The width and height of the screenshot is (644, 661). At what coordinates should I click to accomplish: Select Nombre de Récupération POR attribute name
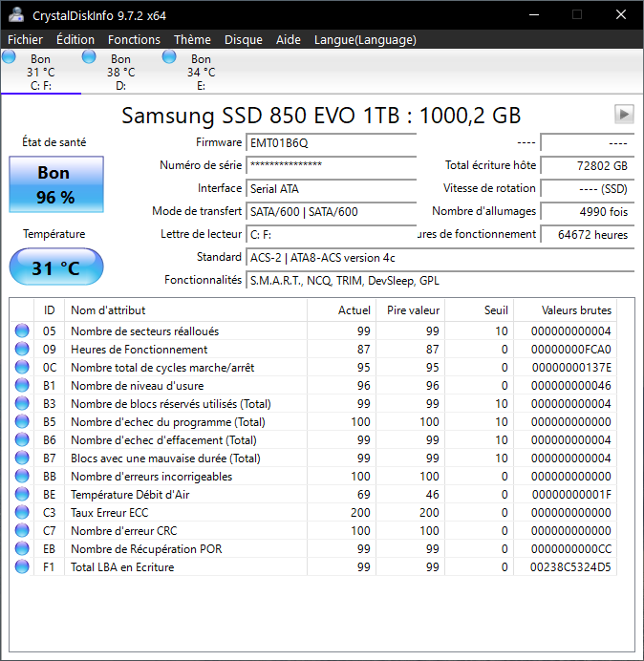point(146,549)
